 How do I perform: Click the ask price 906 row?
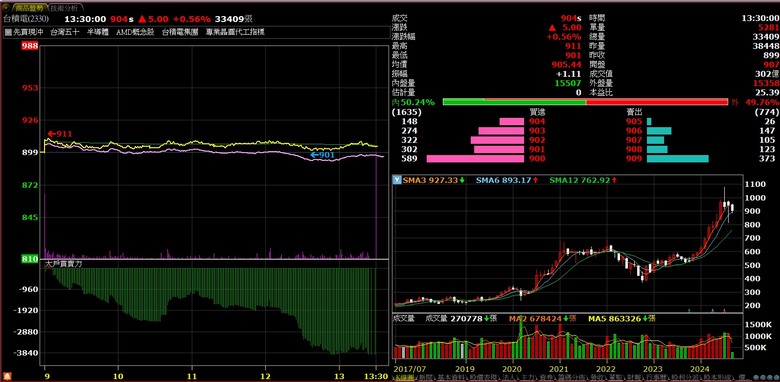(x=634, y=131)
